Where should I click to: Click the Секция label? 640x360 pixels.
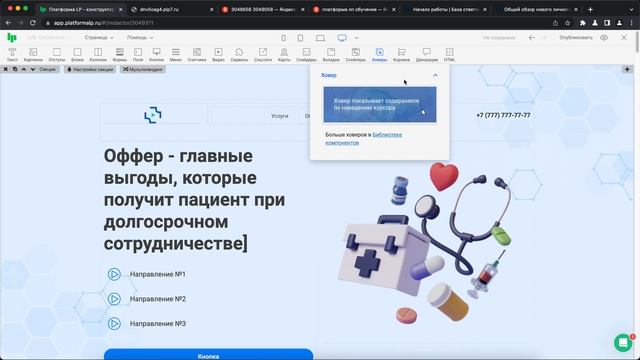tap(47, 69)
